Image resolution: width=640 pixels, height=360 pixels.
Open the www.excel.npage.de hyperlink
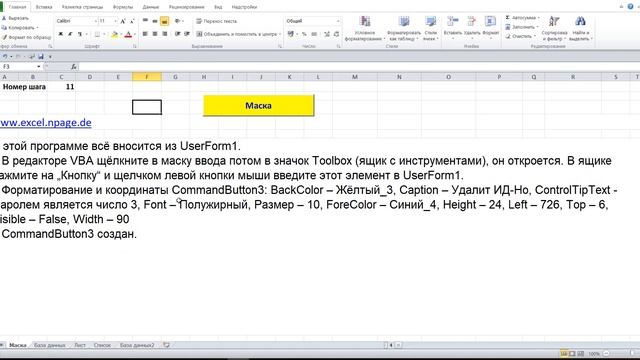coord(45,122)
